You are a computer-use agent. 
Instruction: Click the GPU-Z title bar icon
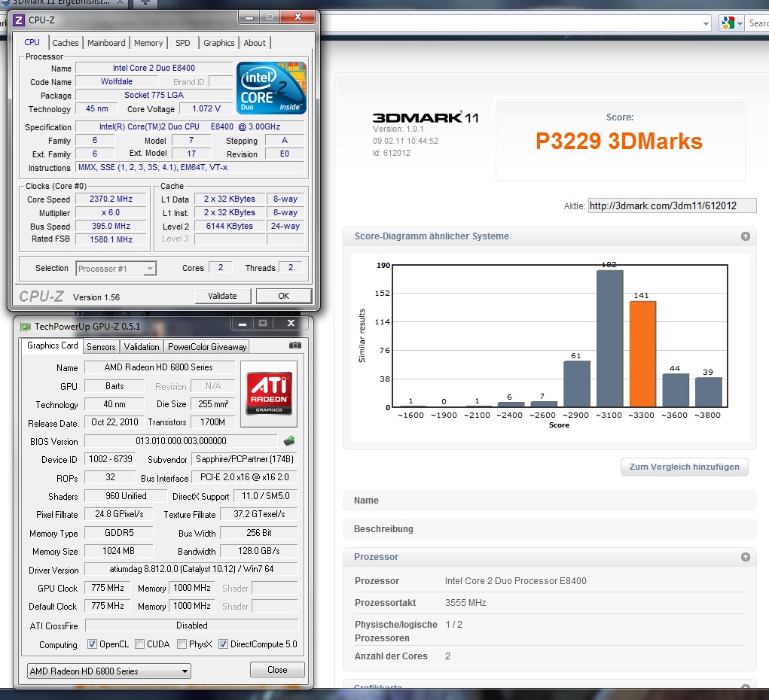(26, 327)
